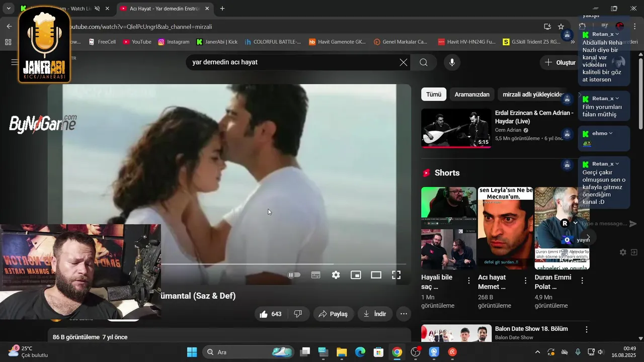The image size is (644, 362).
Task: Send the chat message with arrow icon
Action: point(633,224)
